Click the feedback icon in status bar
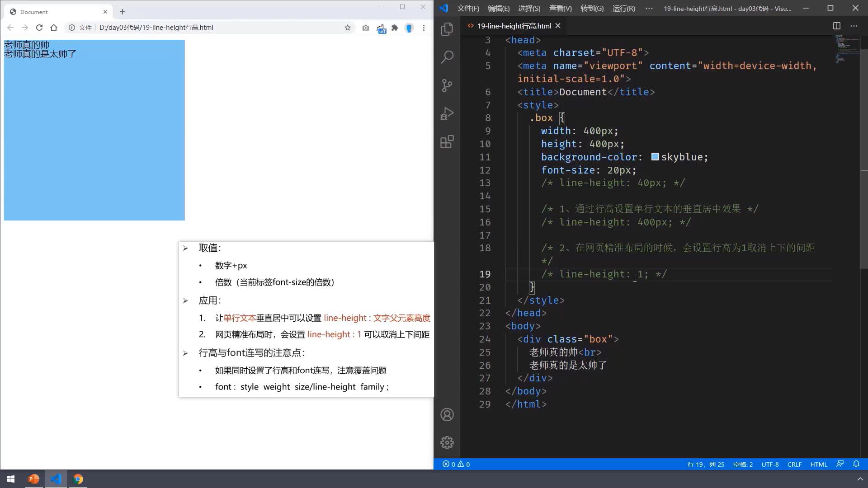The width and height of the screenshot is (868, 488). click(x=840, y=464)
